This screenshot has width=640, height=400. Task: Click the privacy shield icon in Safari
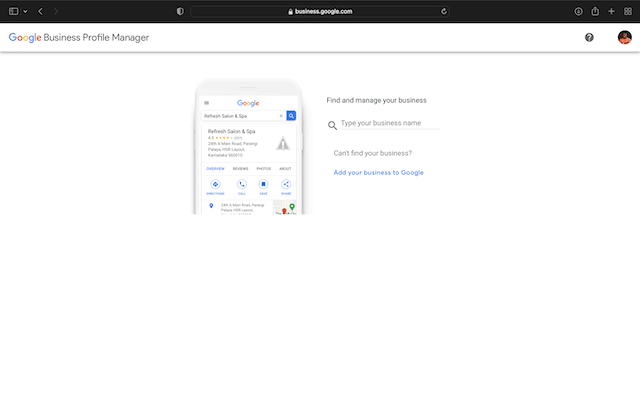180,11
